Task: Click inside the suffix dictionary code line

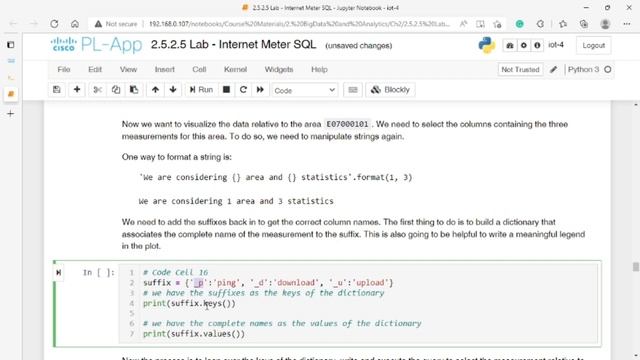Action: [268, 282]
